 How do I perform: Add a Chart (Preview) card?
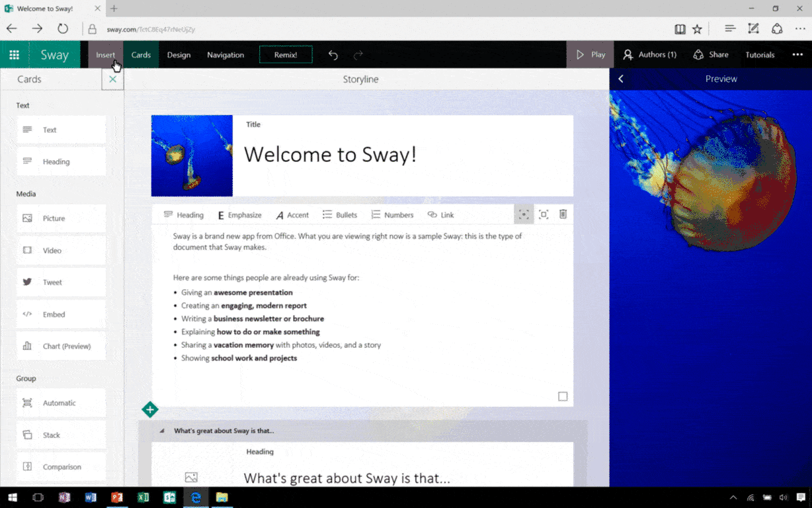click(60, 346)
